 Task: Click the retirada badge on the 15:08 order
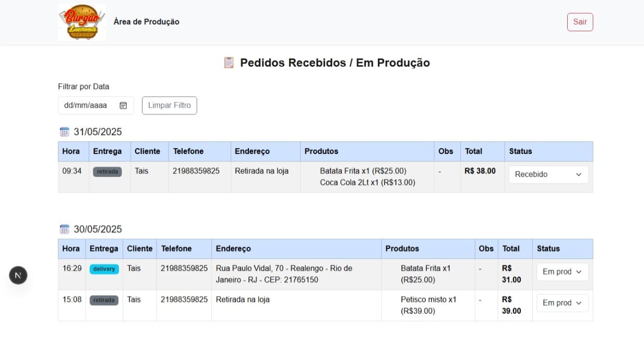pyautogui.click(x=104, y=300)
